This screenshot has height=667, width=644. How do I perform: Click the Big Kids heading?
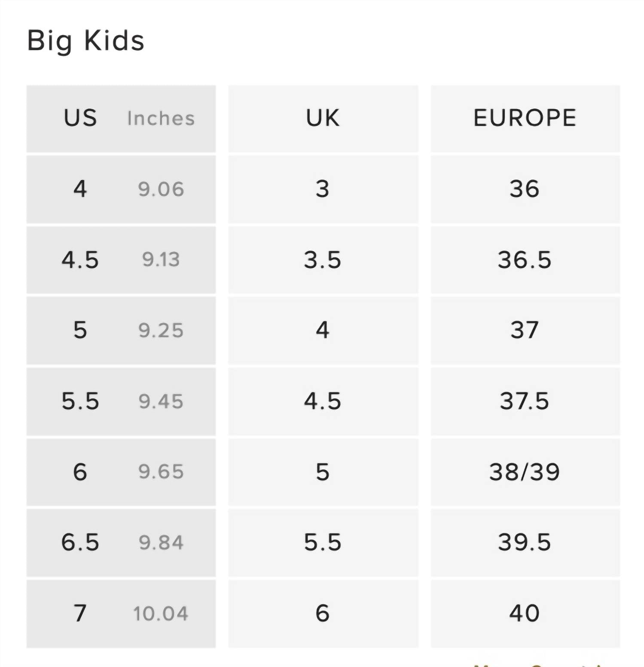(x=85, y=41)
